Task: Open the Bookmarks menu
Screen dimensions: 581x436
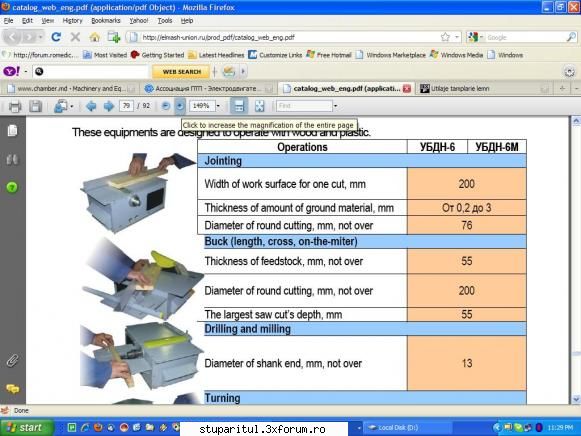Action: [x=106, y=21]
